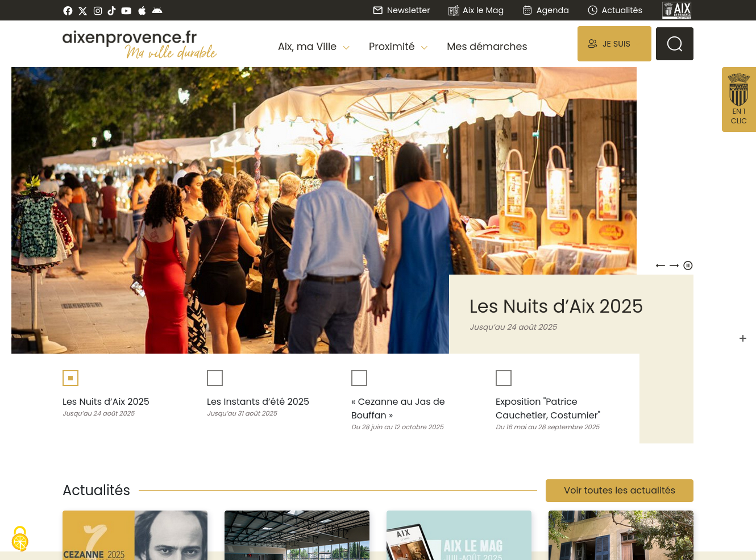Open the Cezanne 2025 news thumbnail
The width and height of the screenshot is (756, 560).
(x=135, y=535)
